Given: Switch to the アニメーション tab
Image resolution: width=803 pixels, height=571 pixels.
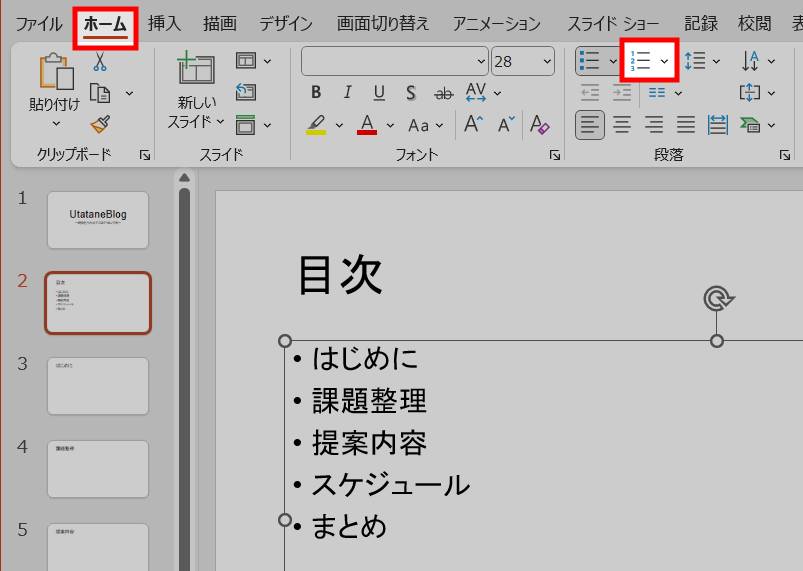Looking at the screenshot, I should coord(497,24).
